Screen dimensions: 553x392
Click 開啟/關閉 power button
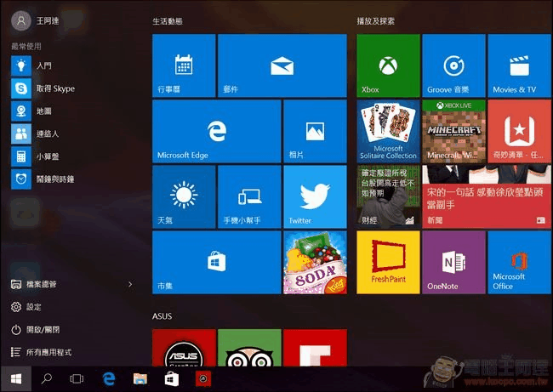[35, 330]
